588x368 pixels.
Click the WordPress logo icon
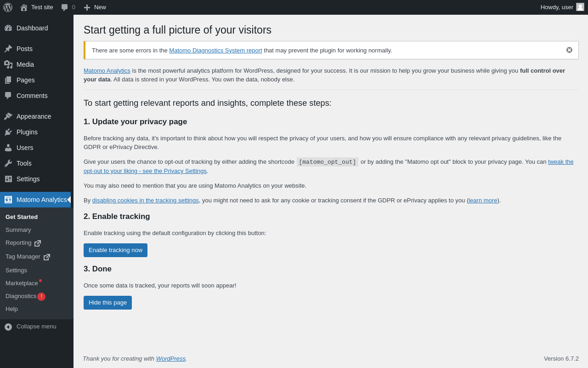(8, 7)
